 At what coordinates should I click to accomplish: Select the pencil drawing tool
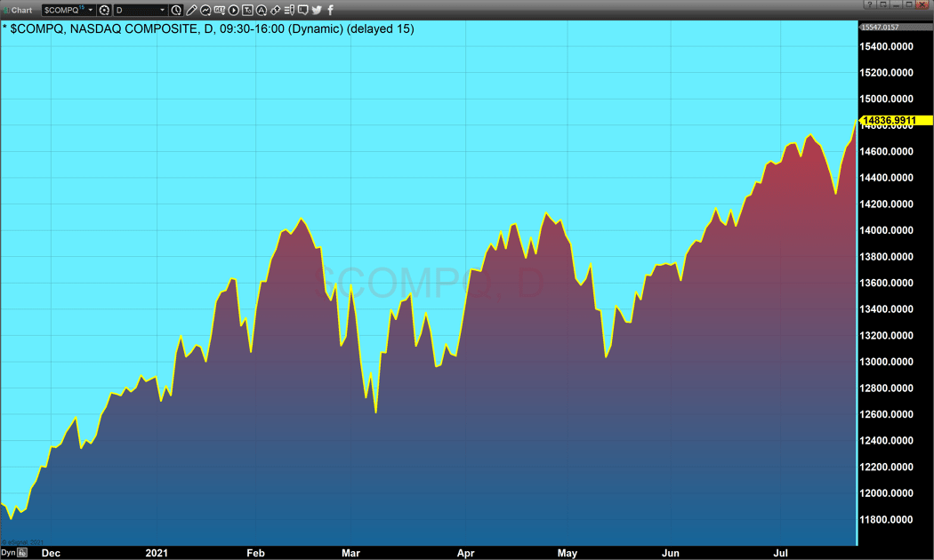191,10
